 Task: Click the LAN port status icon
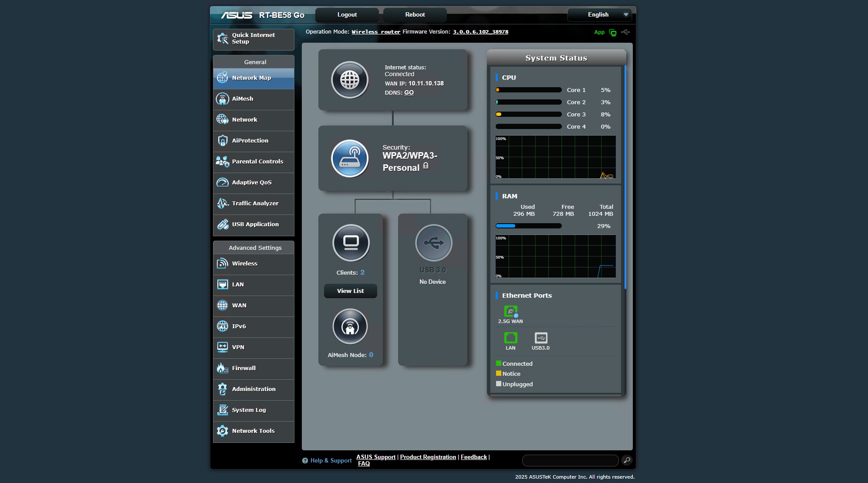[510, 338]
